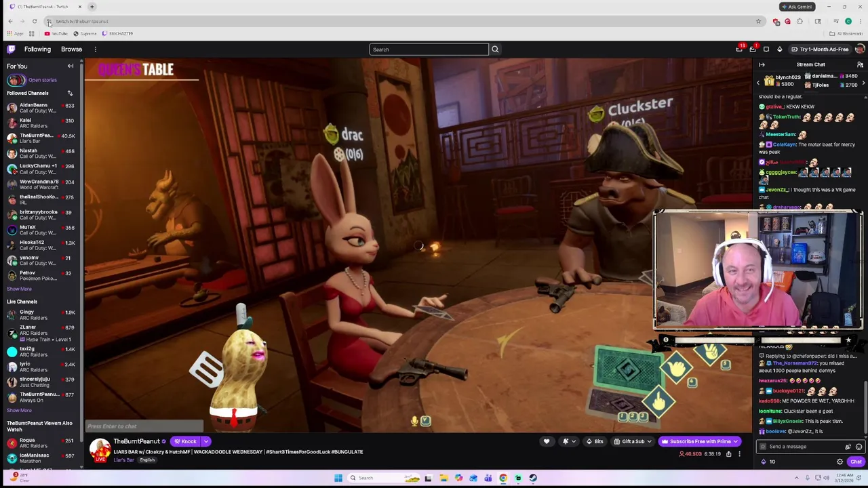868x488 pixels.
Task: Toggle stream notifications bell
Action: (565, 441)
